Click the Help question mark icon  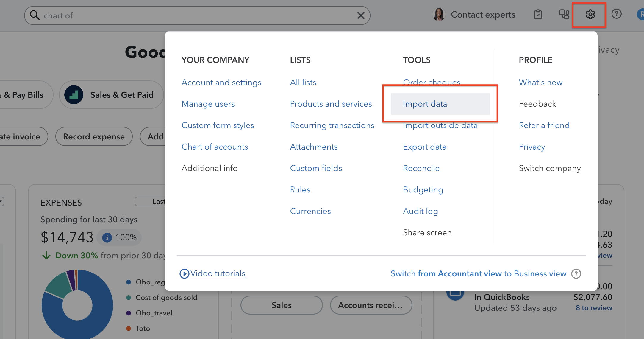click(617, 14)
